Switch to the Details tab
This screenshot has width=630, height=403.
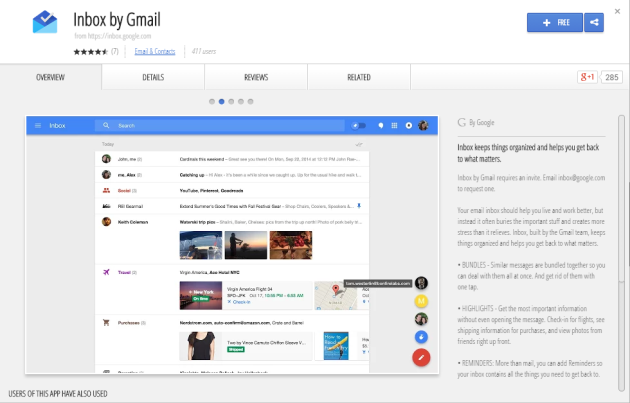pyautogui.click(x=153, y=77)
